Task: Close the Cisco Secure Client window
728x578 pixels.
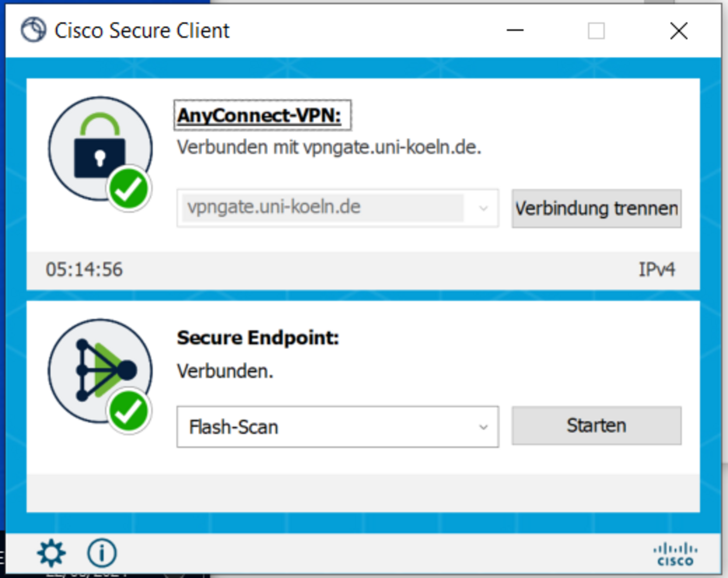Action: pos(679,31)
